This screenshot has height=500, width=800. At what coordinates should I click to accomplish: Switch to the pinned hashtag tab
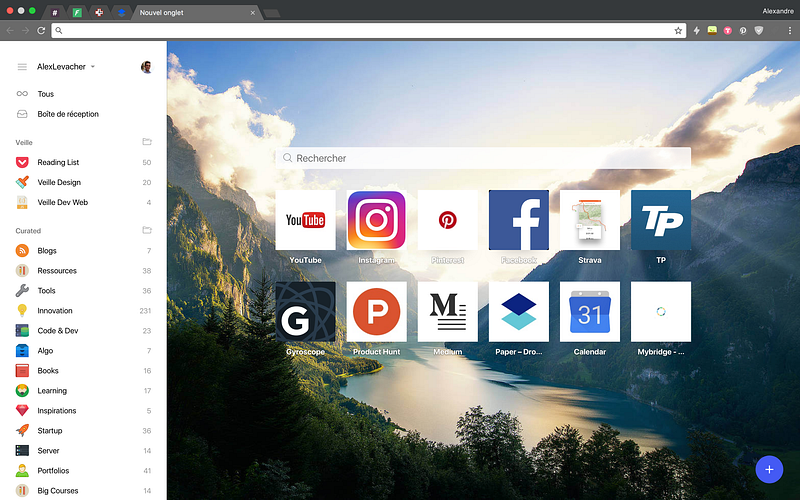pyautogui.click(x=55, y=12)
